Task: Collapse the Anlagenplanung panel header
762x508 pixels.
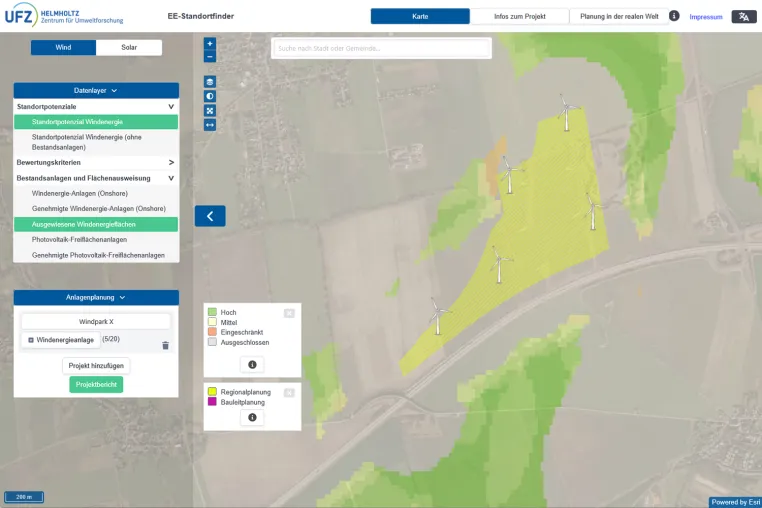Action: coord(96,298)
